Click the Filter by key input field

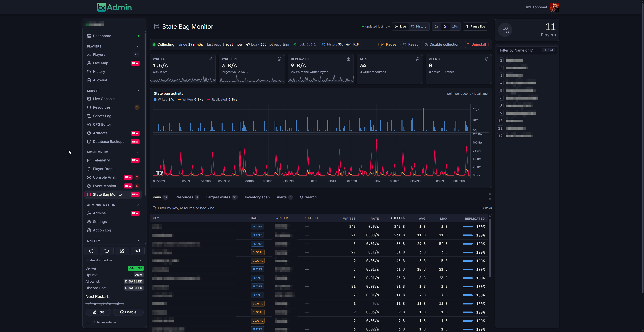tap(186, 208)
